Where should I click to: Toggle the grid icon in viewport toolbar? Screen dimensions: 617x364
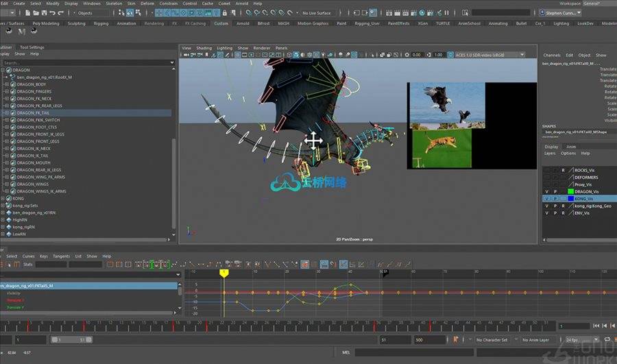click(238, 55)
